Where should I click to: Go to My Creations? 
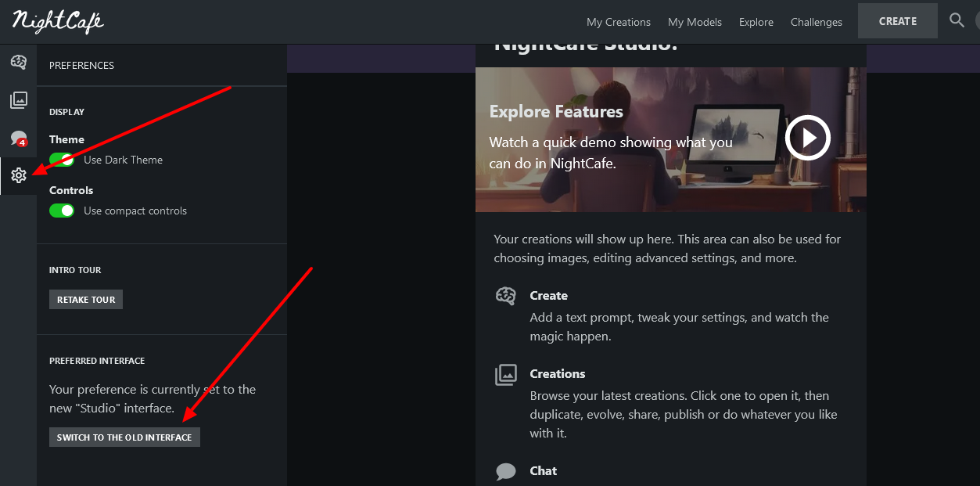pyautogui.click(x=619, y=22)
